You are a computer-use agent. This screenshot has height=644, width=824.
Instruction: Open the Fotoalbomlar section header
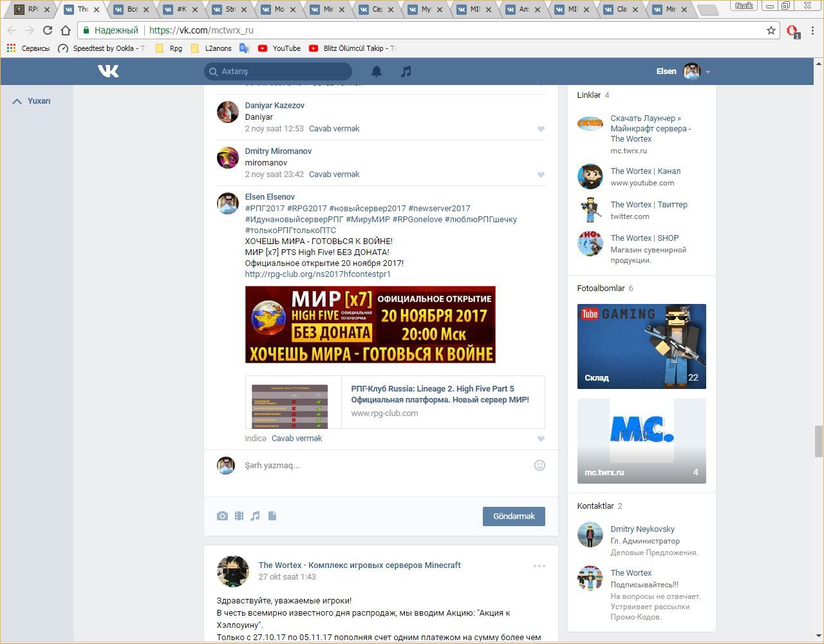(605, 289)
